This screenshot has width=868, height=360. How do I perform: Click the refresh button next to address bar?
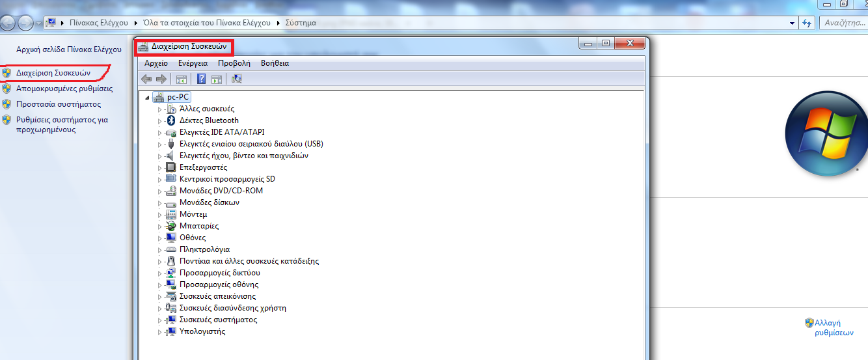(807, 23)
